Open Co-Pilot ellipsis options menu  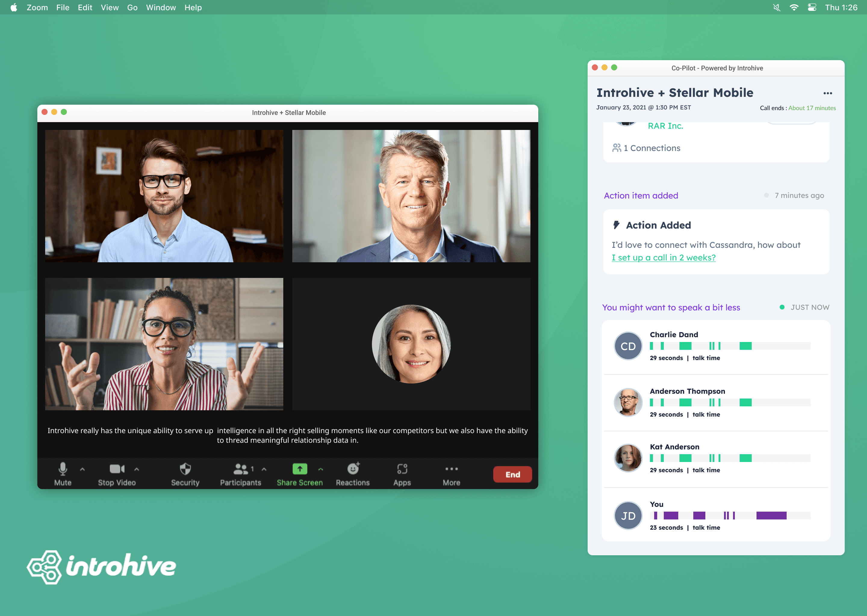(x=828, y=93)
